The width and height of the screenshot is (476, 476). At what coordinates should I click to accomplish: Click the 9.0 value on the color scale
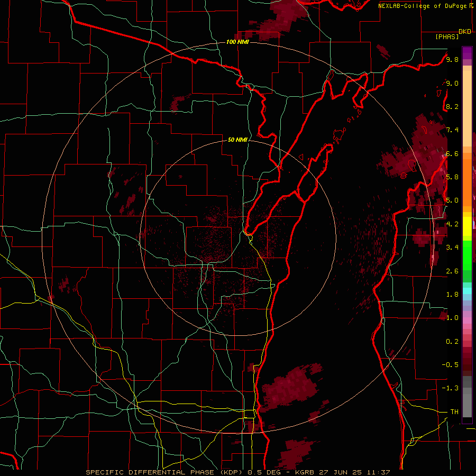point(452,83)
